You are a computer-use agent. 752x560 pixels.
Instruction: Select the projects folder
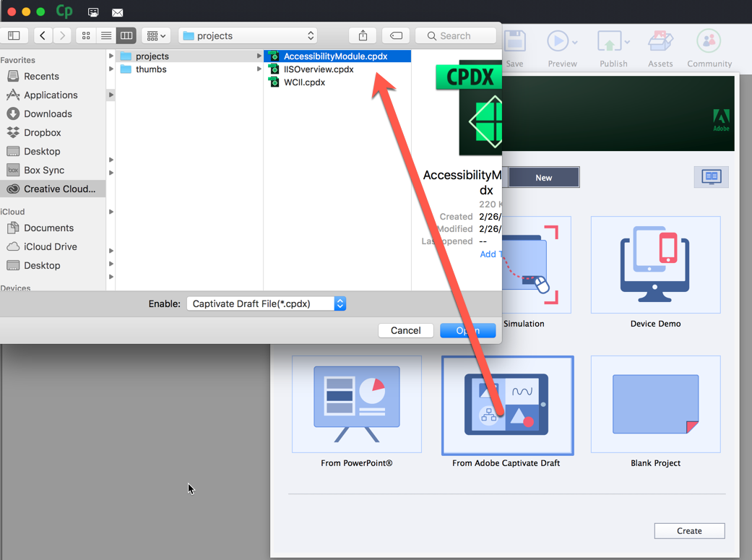point(189,56)
